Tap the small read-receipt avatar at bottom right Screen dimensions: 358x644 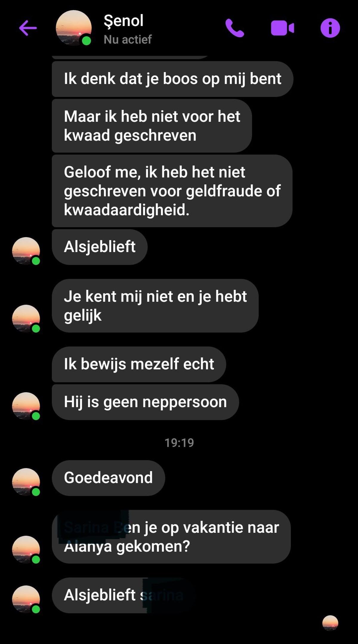[330, 623]
